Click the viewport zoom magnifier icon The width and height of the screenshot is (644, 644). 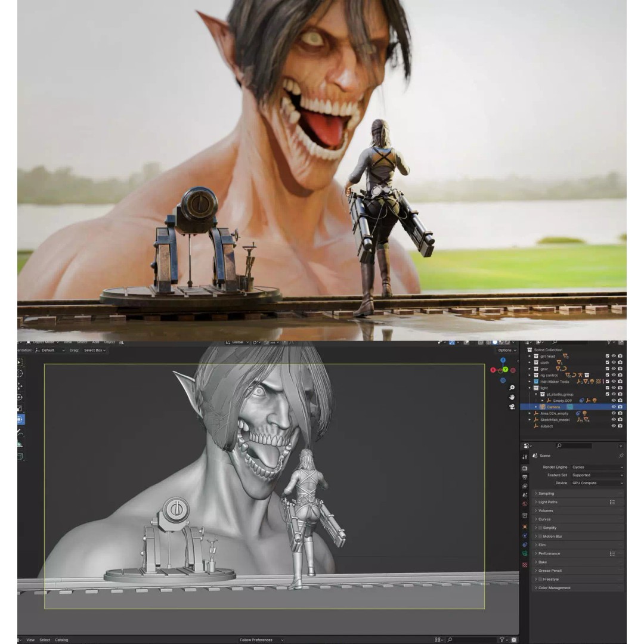(512, 388)
